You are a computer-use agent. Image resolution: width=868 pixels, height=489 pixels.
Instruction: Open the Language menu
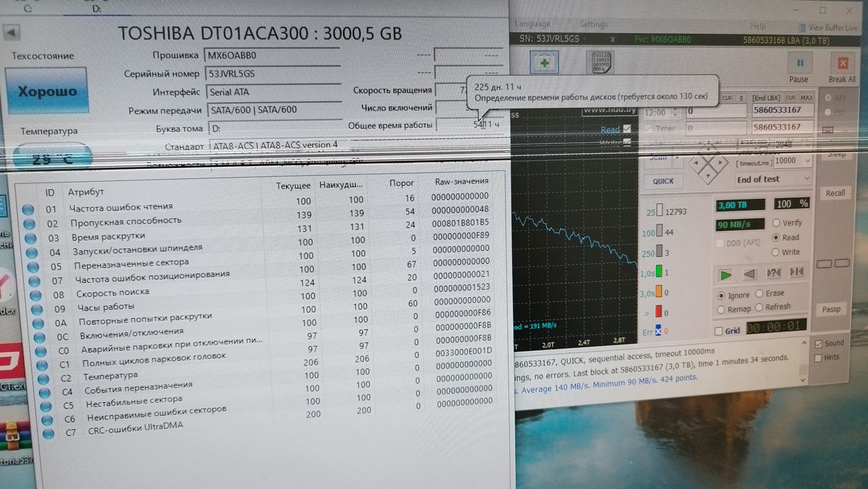tap(532, 24)
